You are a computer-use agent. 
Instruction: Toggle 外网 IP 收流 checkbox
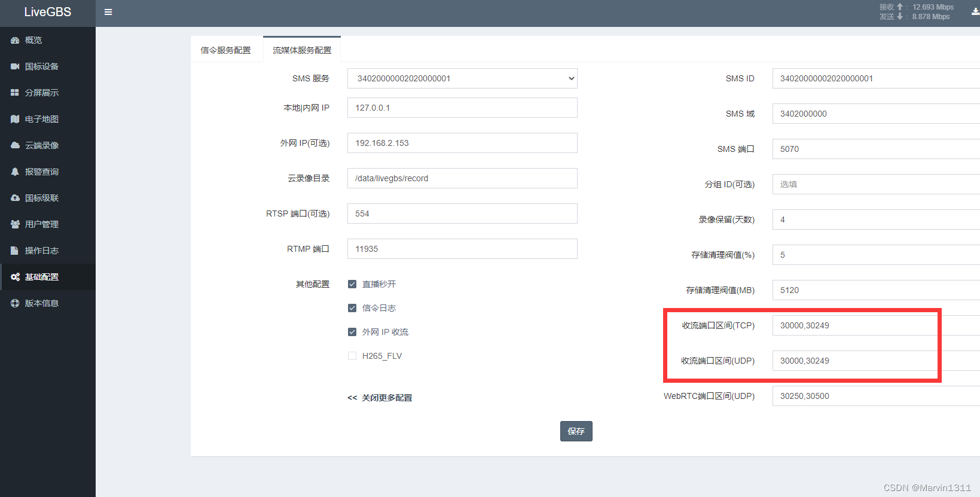coord(352,332)
